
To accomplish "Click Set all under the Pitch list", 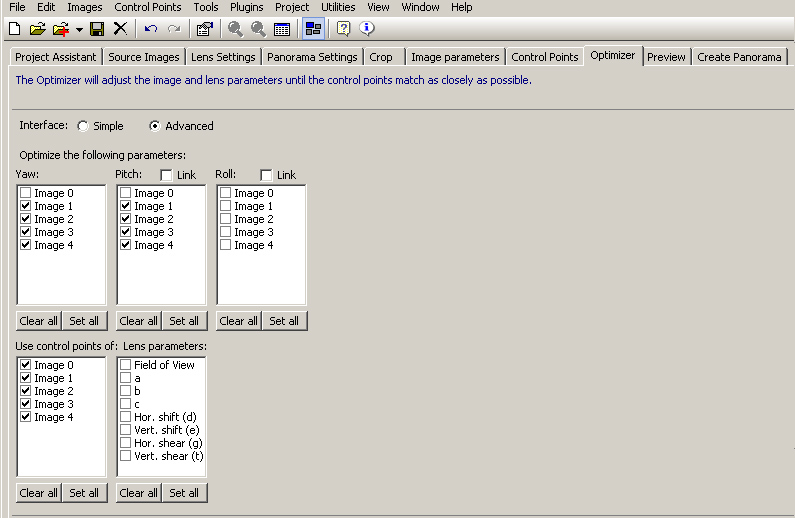I will point(184,321).
